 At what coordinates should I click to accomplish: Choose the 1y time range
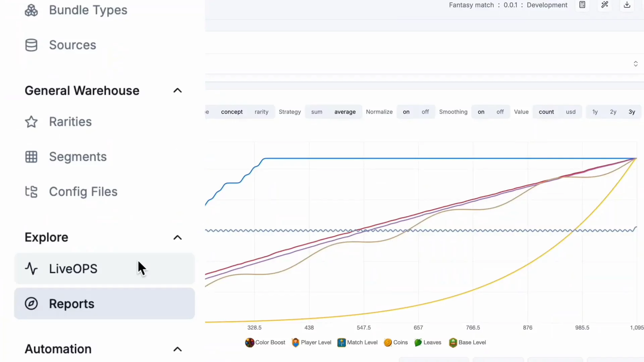[x=595, y=112]
